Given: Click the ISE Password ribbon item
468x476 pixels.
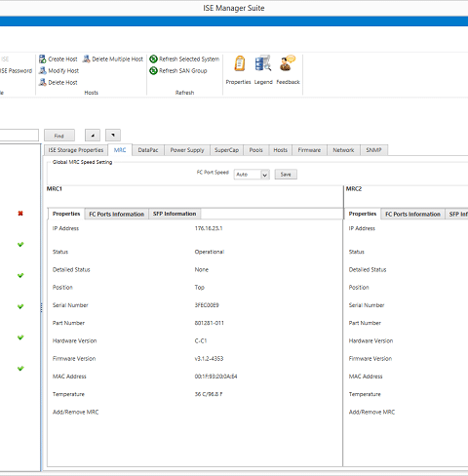Looking at the screenshot, I should click(16, 71).
